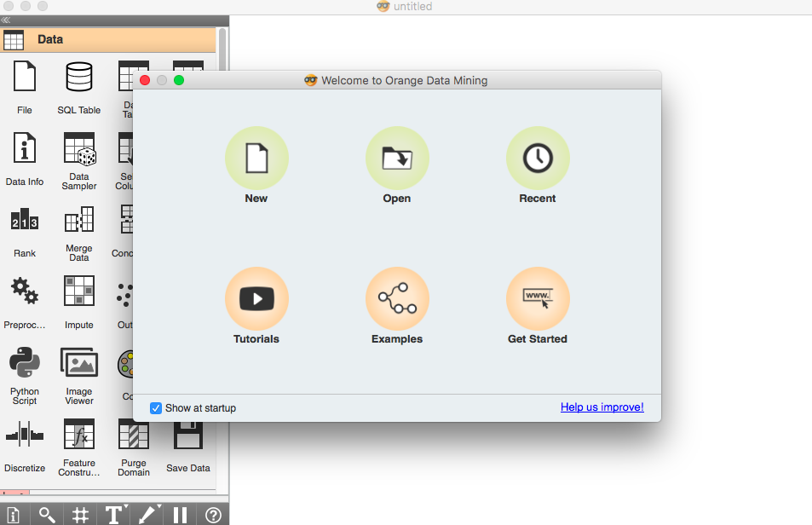The image size is (812, 525).
Task: Close the Welcome to Orange dialog
Action: 145,80
